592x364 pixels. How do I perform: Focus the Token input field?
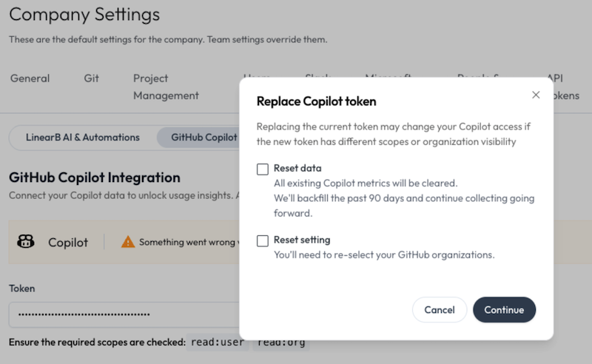(122, 314)
